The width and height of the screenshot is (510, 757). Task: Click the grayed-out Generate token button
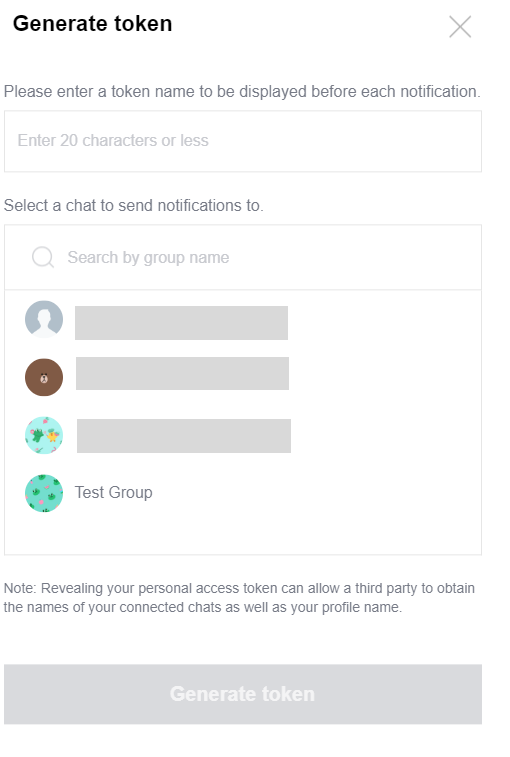tap(243, 694)
